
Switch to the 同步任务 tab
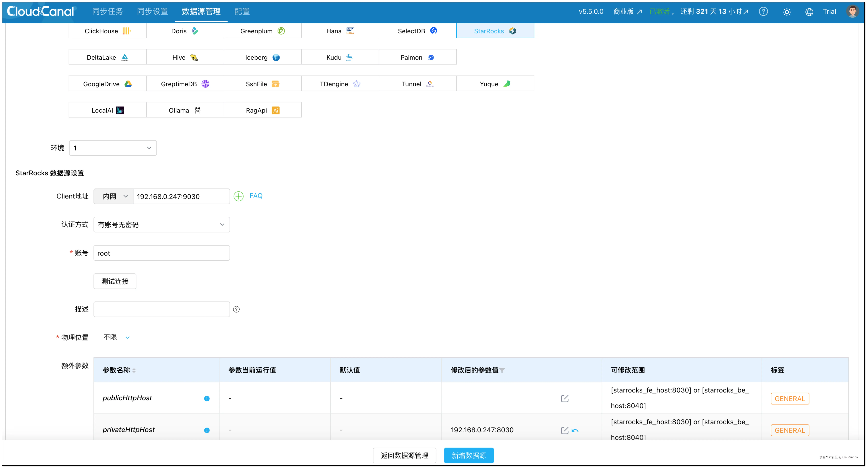(108, 11)
